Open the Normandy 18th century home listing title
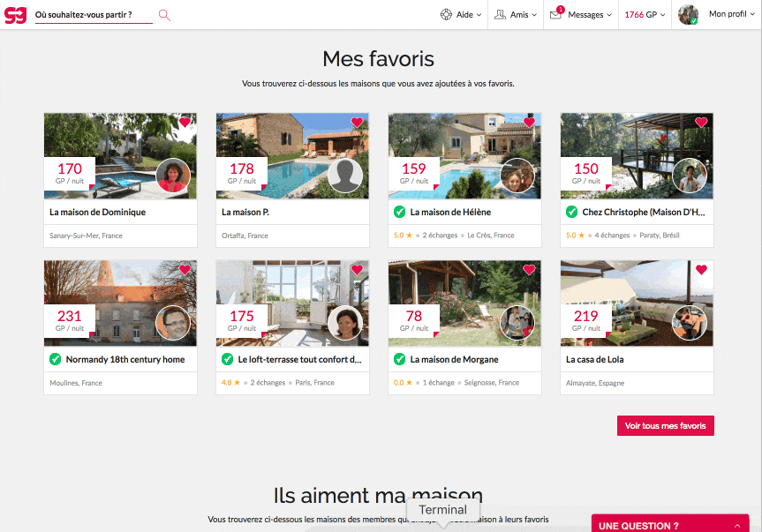The height and width of the screenshot is (532, 762). pos(125,360)
